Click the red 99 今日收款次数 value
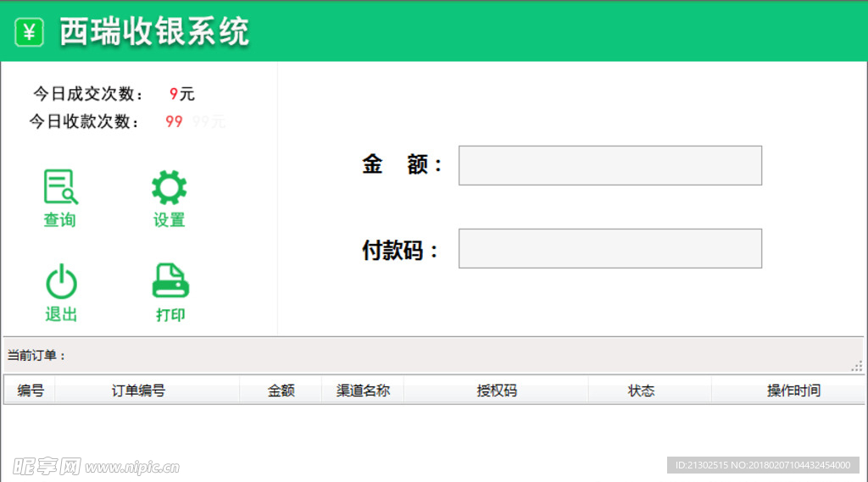The image size is (868, 482). click(x=174, y=121)
